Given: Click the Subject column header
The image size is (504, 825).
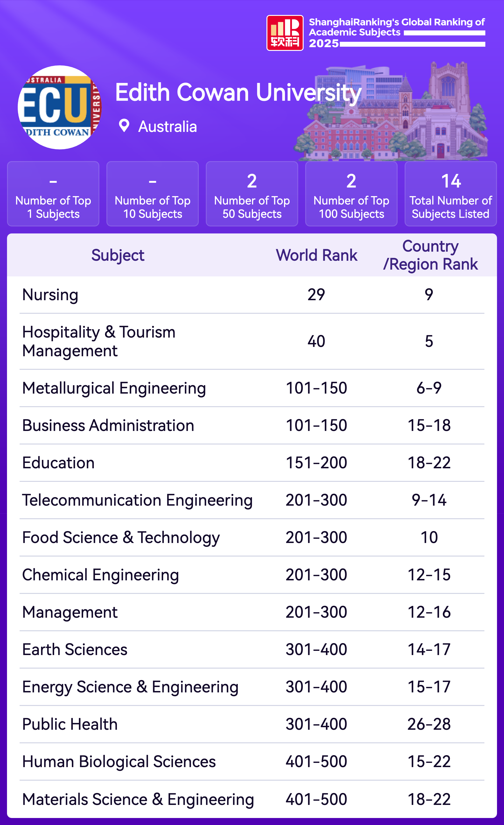Looking at the screenshot, I should [x=118, y=255].
